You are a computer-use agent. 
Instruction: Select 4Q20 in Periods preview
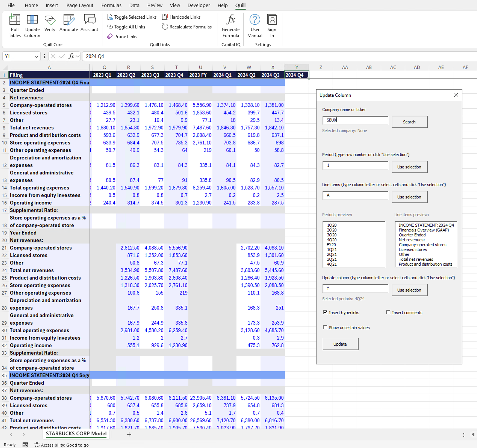(332, 240)
